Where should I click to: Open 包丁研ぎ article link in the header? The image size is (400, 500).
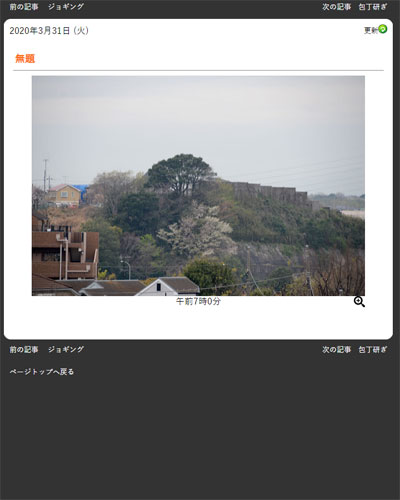(x=373, y=7)
